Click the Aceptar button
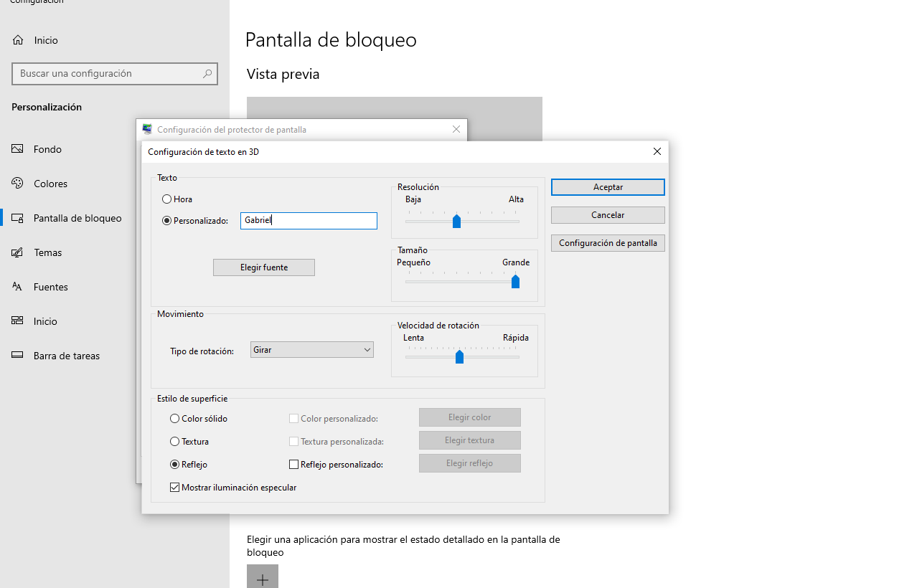 click(608, 187)
